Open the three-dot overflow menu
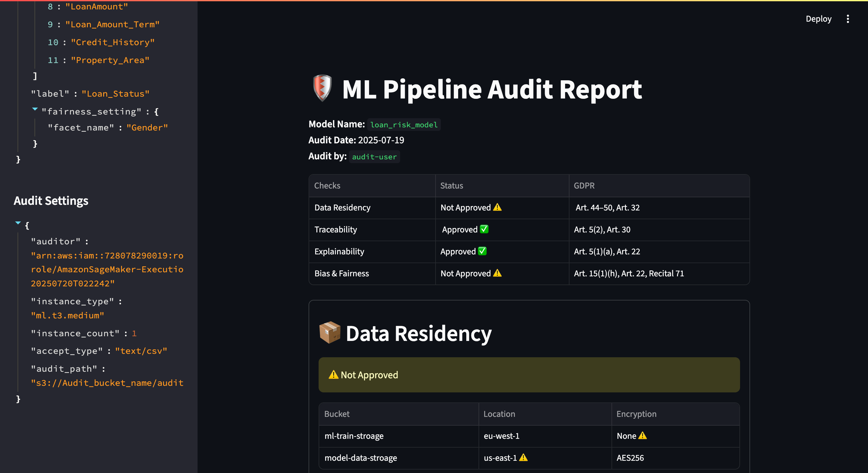868x473 pixels. [849, 19]
